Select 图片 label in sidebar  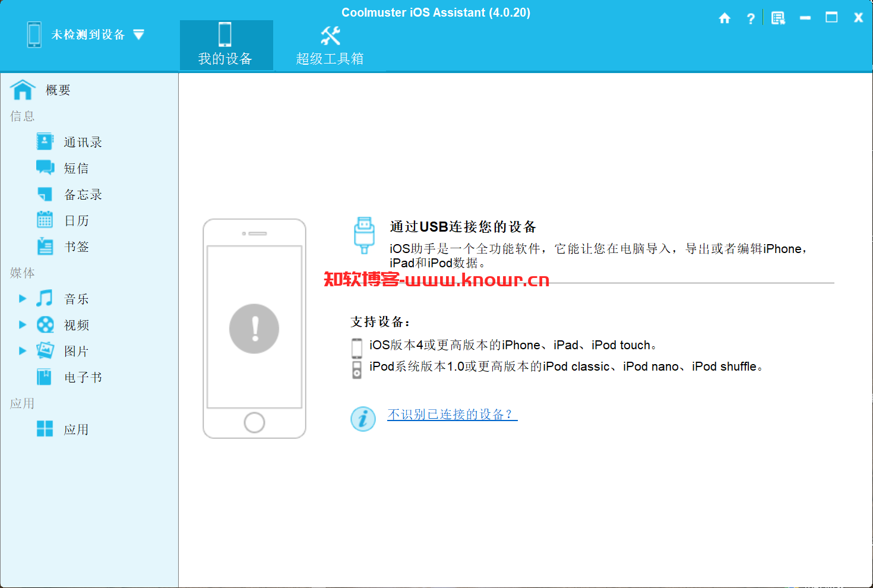(x=77, y=351)
